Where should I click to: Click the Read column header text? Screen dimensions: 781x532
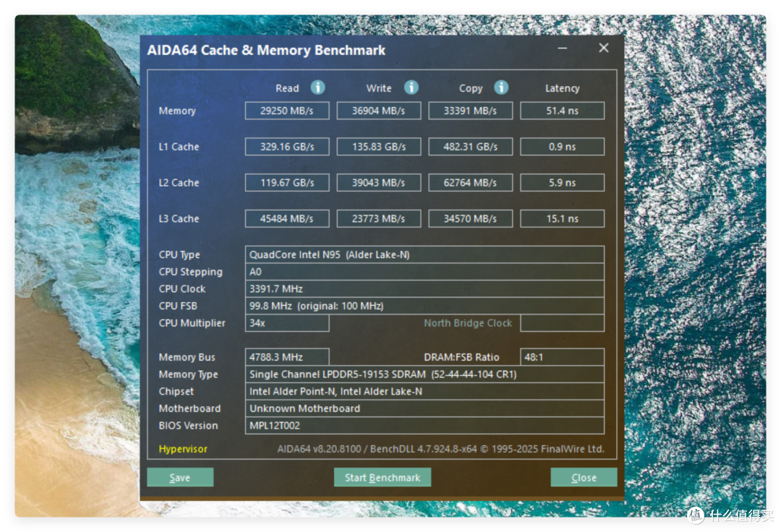(287, 88)
